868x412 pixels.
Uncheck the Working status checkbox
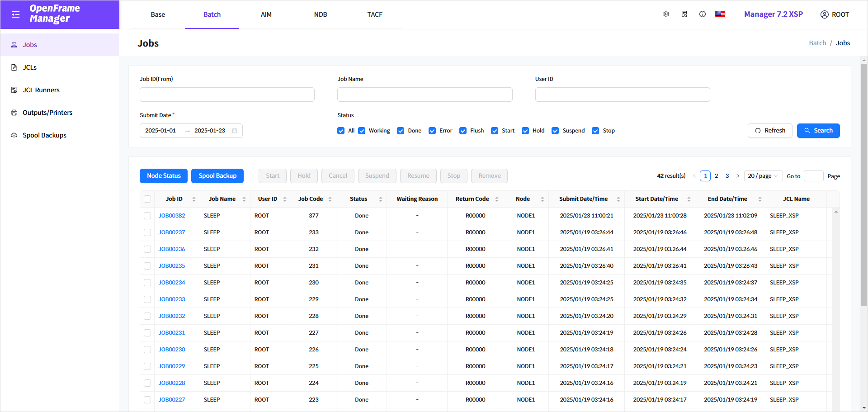[x=362, y=131]
